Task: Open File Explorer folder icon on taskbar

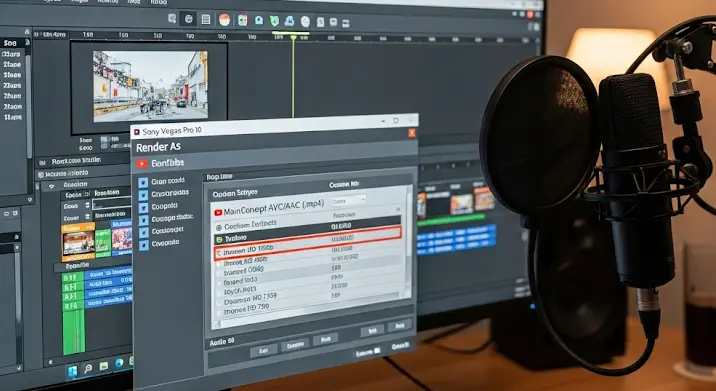Action: pyautogui.click(x=104, y=366)
